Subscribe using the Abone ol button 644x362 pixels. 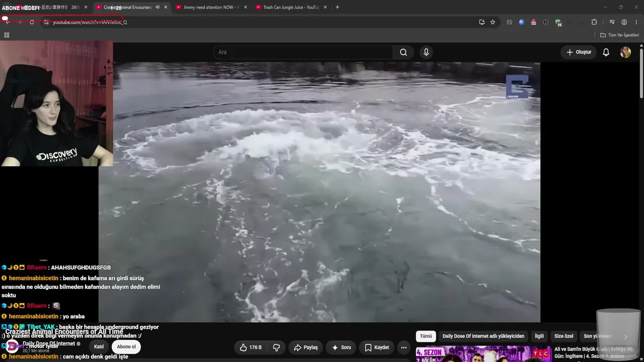[126, 346]
